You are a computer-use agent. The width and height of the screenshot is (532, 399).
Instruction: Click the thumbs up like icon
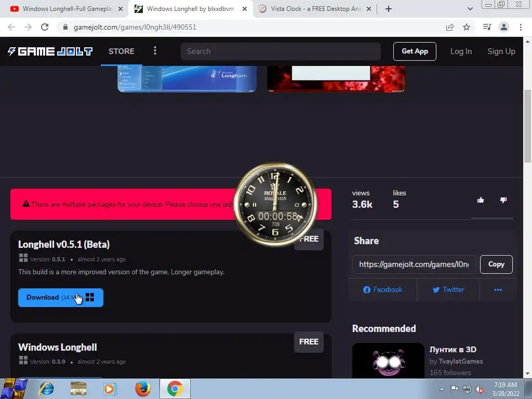click(481, 200)
